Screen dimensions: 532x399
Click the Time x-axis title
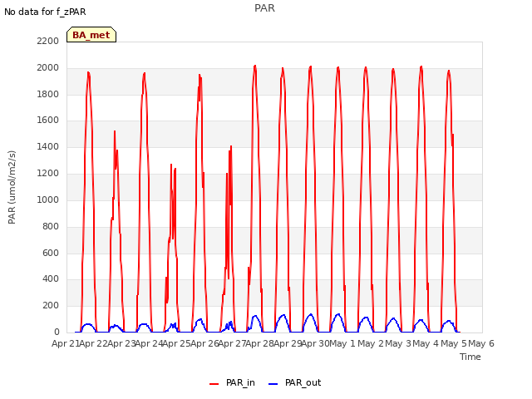[470, 357]
